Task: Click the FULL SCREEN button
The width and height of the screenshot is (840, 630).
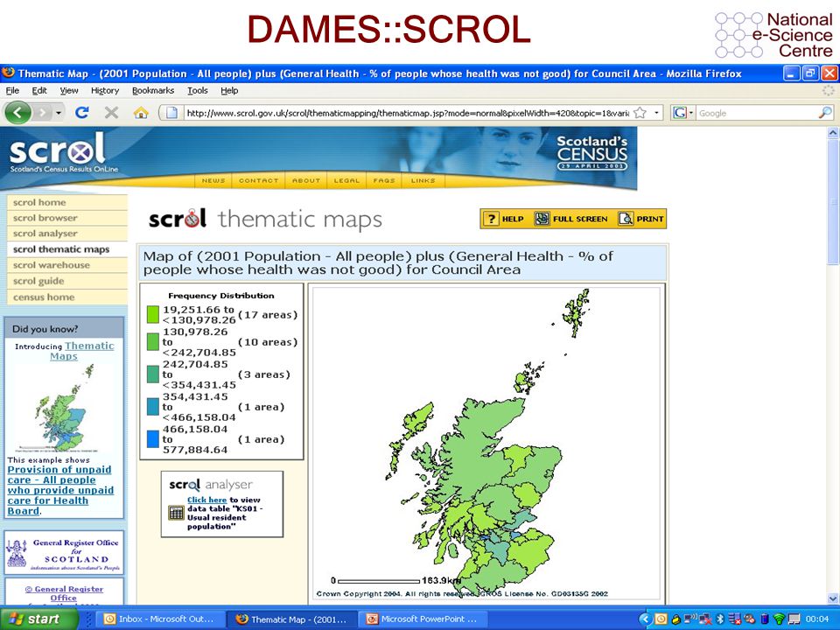Action: [x=571, y=219]
